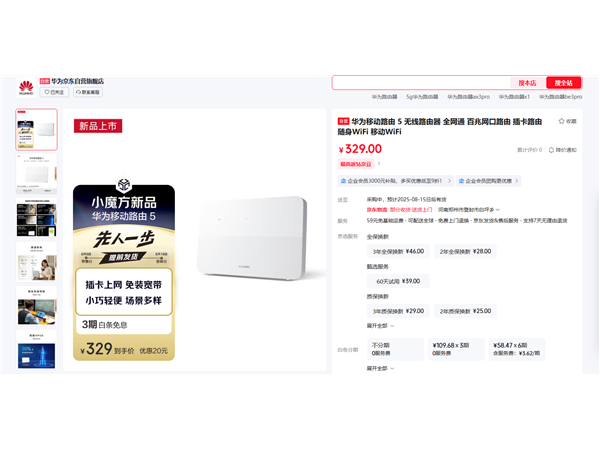The width and height of the screenshot is (600, 450).
Task: Expand all service protection options
Action: point(380,326)
